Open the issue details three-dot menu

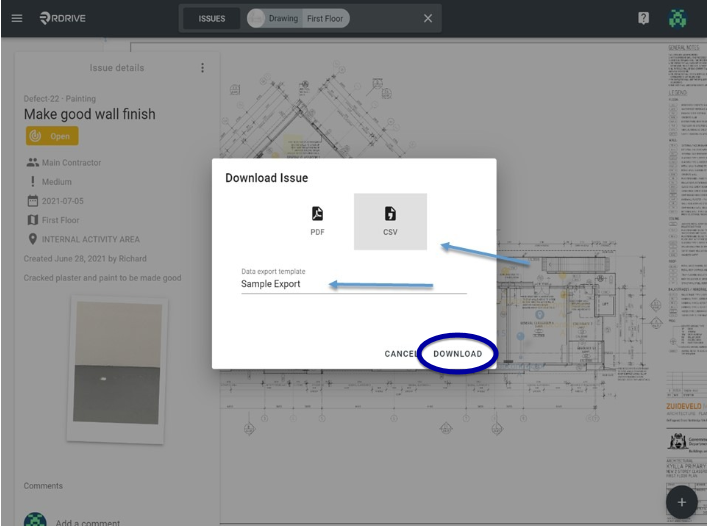tap(202, 68)
